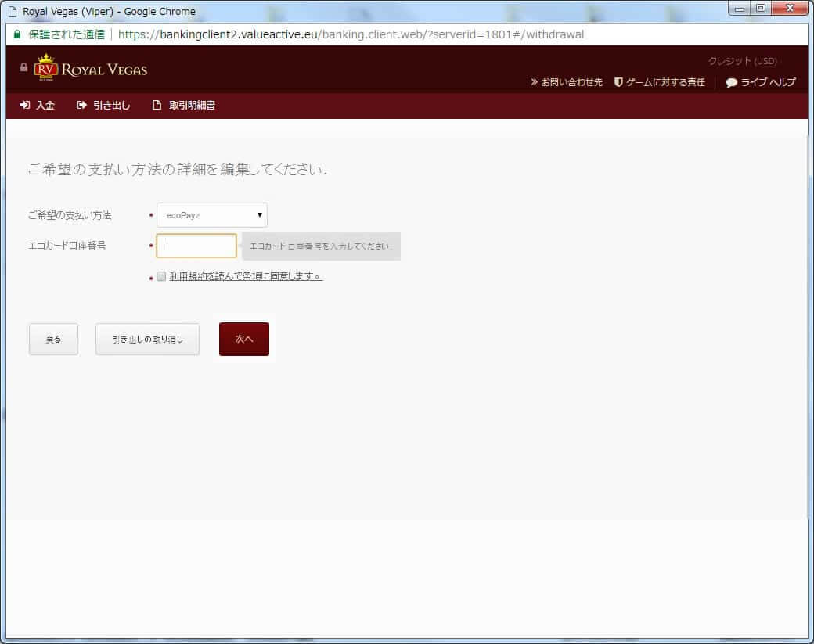Click the double chevron before お問い合わせ先
The image size is (814, 644).
(534, 82)
